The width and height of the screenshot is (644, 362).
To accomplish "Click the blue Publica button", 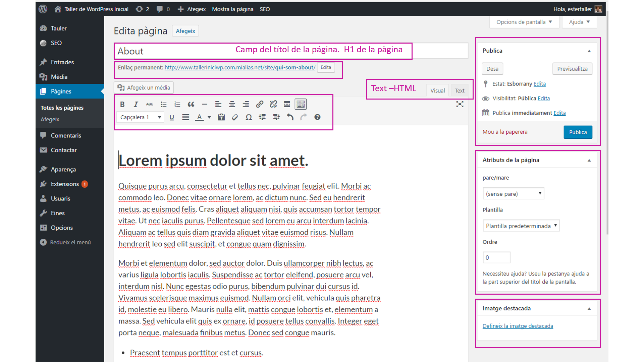I will click(578, 132).
